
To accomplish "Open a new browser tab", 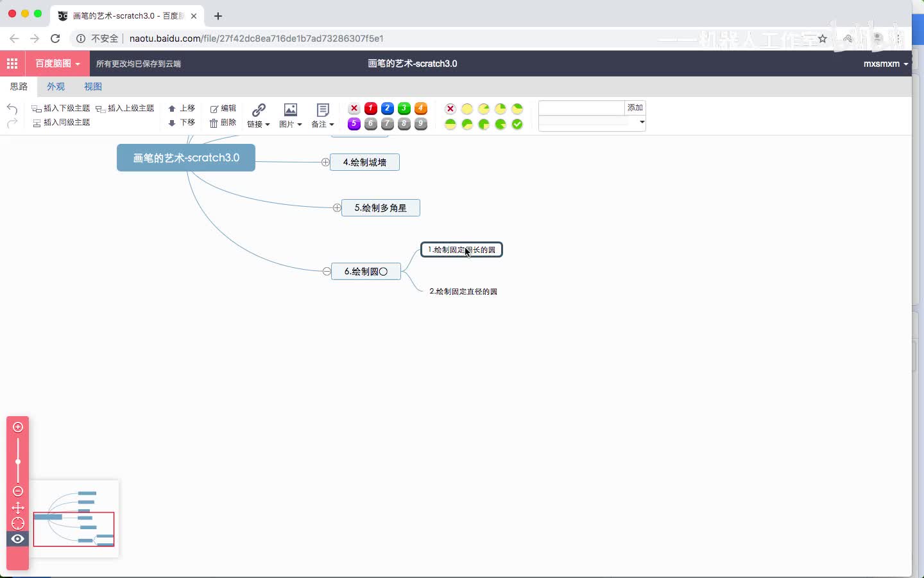I will point(218,16).
